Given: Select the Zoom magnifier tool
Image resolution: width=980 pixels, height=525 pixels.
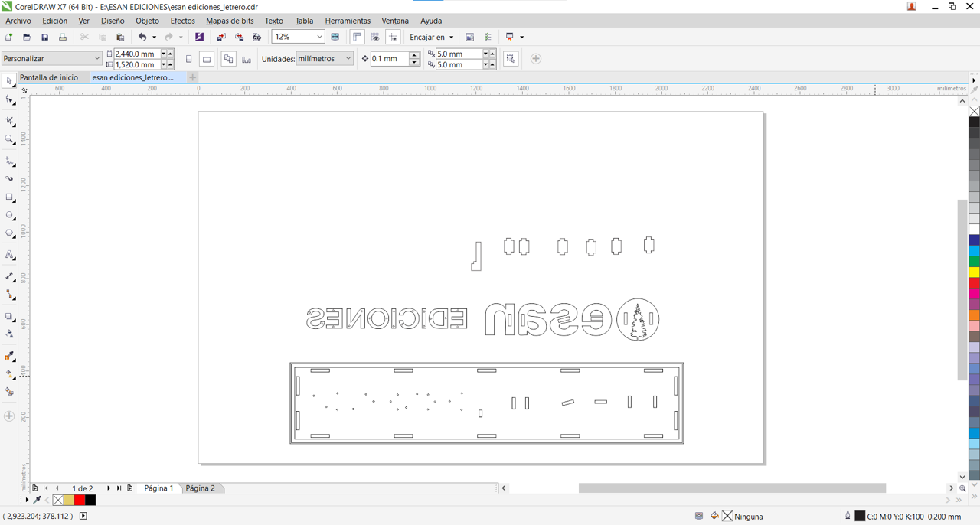Looking at the screenshot, I should click(9, 140).
